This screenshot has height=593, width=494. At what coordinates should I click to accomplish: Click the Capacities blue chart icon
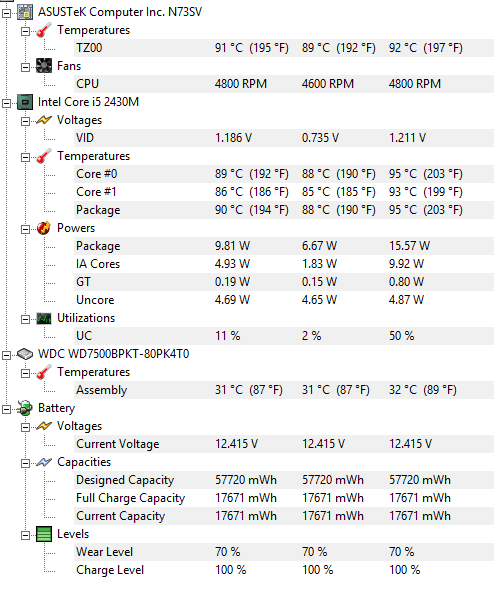(43, 462)
